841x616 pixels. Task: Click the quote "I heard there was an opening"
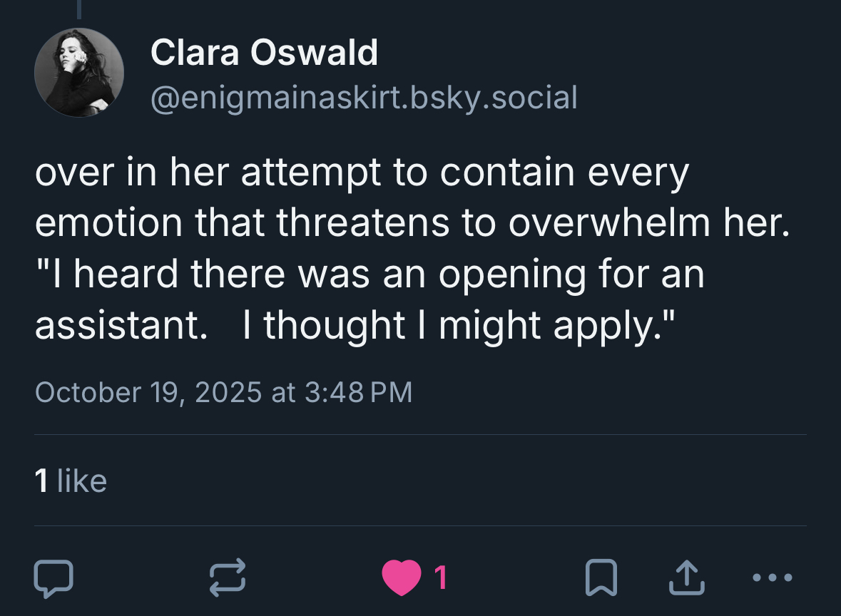pos(369,274)
